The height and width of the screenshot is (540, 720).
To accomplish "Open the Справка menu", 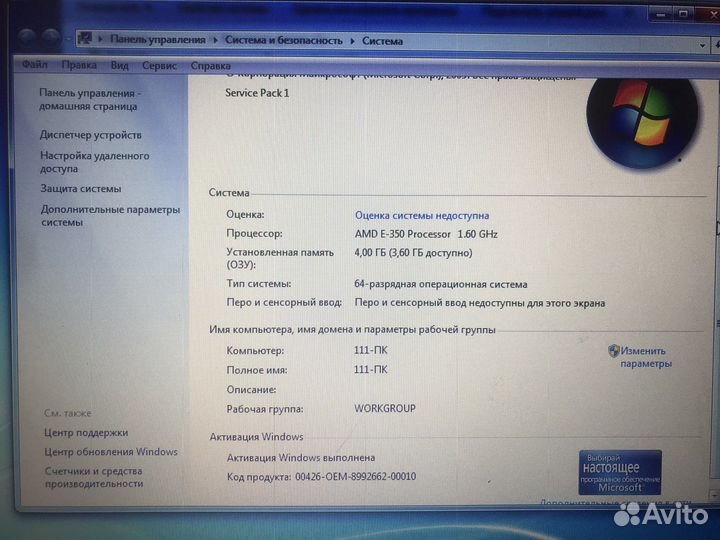I will tap(211, 66).
